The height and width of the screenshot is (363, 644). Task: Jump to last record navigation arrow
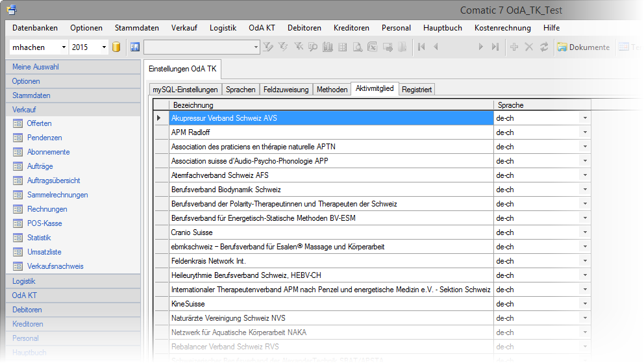point(495,47)
